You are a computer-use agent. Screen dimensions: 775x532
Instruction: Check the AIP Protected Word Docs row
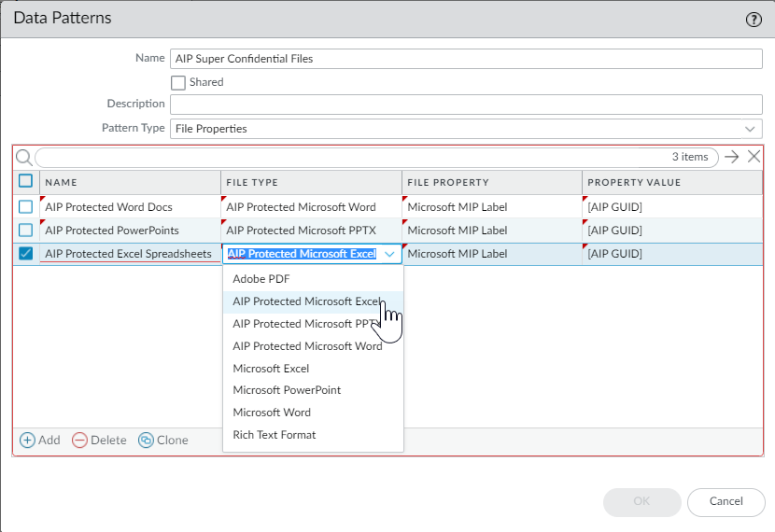26,207
